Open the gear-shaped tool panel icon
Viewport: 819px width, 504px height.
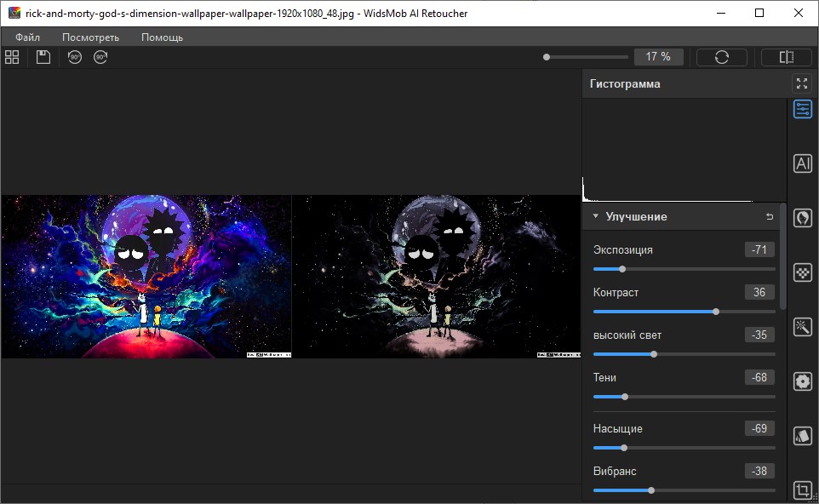tap(803, 381)
